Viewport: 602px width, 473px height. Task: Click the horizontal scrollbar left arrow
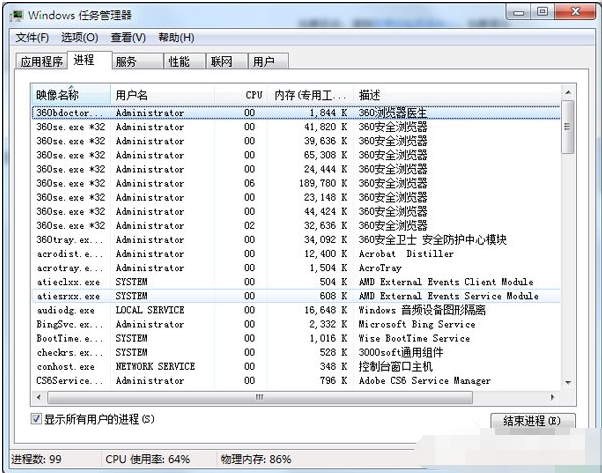41,396
